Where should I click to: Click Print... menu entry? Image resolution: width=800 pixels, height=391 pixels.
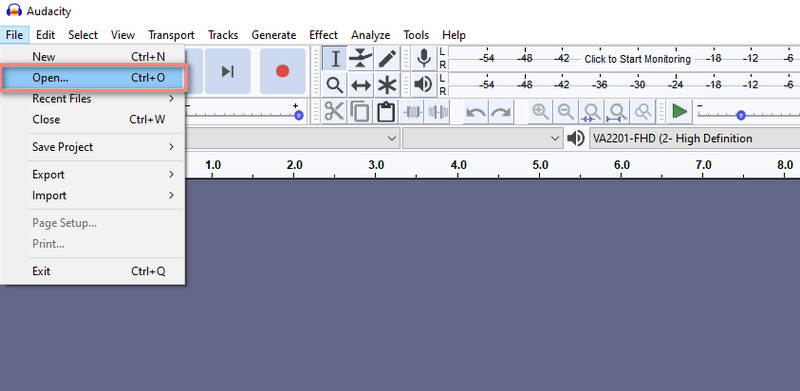point(92,244)
